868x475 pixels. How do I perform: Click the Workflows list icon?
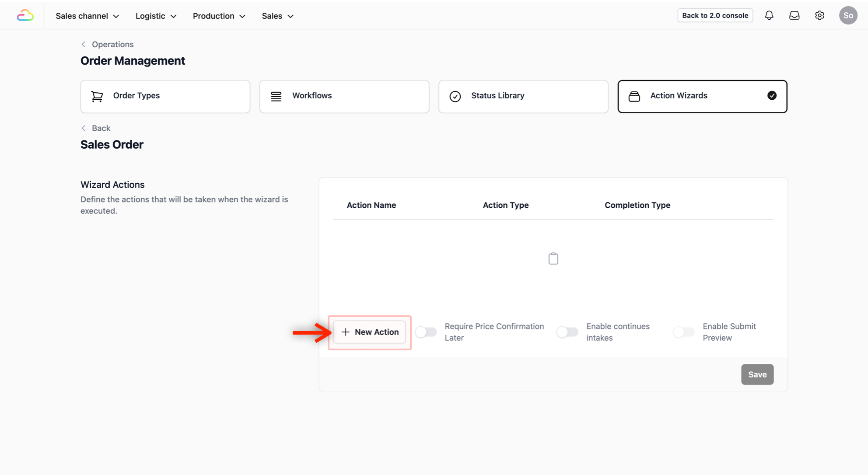point(276,96)
